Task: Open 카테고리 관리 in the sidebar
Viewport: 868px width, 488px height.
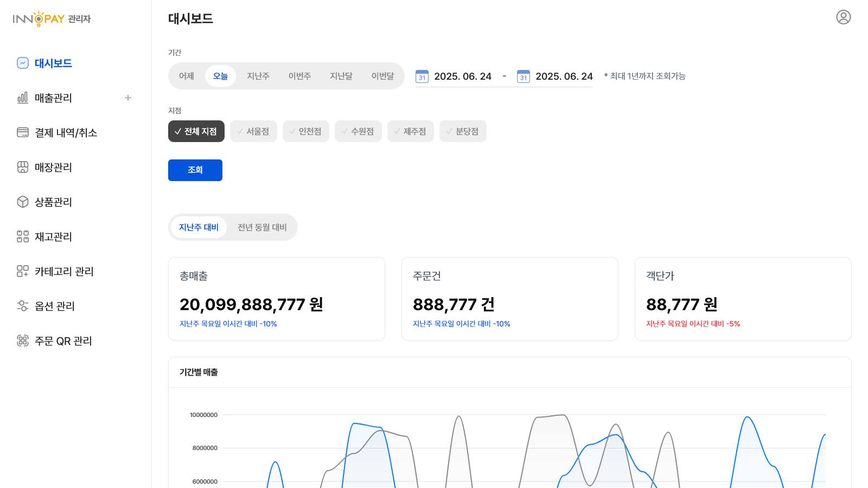Action: [64, 271]
